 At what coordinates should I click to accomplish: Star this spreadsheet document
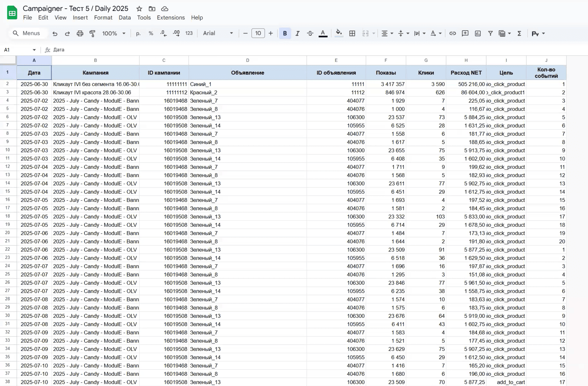pyautogui.click(x=139, y=9)
